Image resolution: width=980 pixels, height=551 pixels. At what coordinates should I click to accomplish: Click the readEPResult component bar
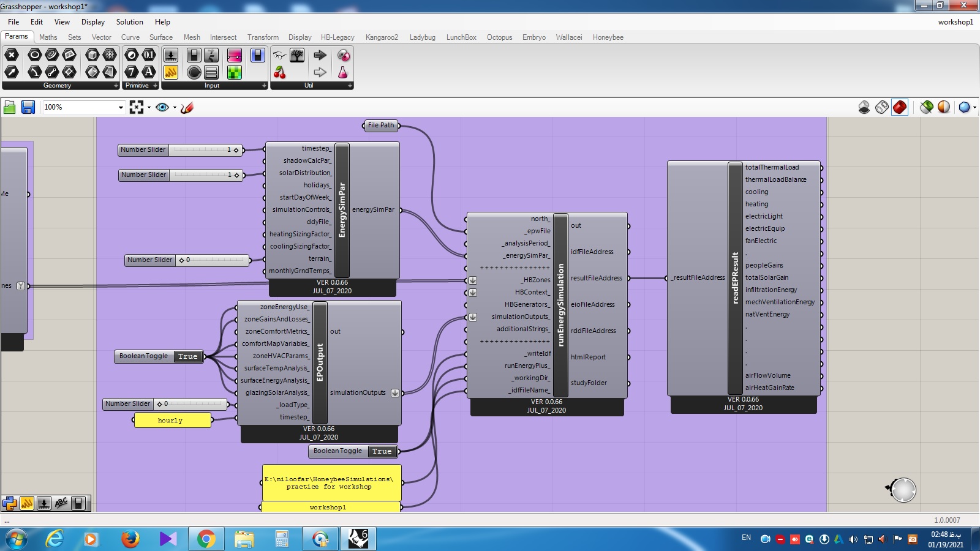(x=735, y=278)
